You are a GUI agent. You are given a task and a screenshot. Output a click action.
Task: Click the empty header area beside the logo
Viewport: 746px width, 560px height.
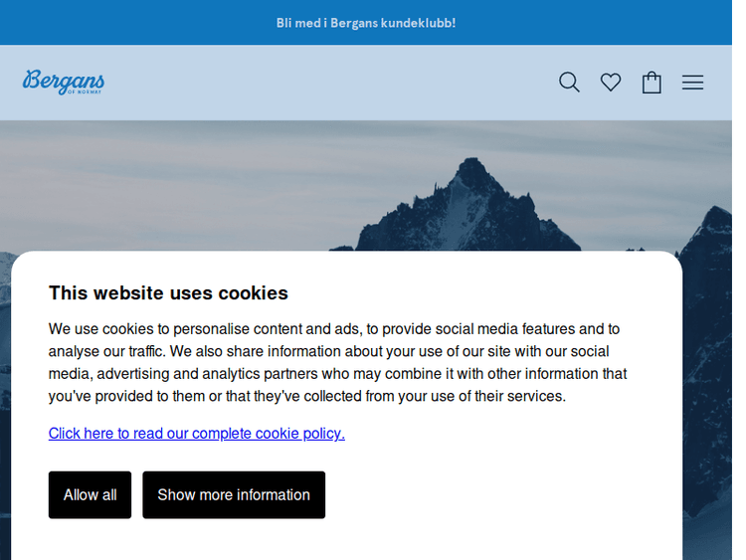[x=328, y=83]
